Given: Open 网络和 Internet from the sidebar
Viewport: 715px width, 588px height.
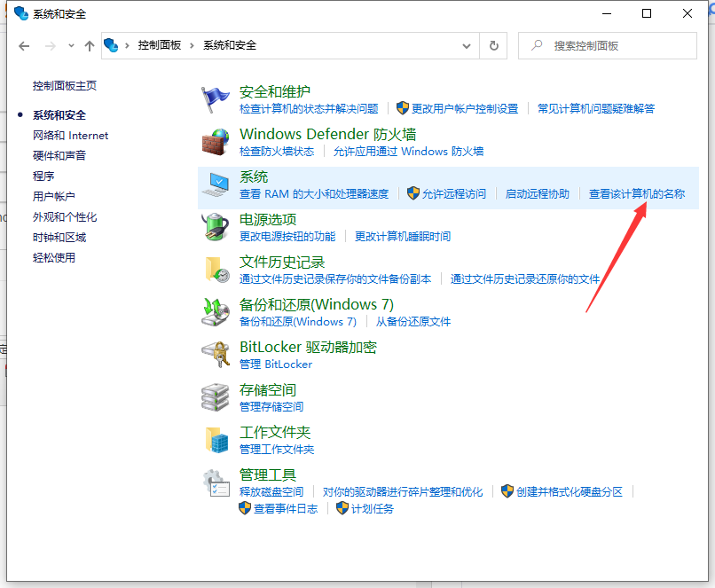Looking at the screenshot, I should (70, 135).
